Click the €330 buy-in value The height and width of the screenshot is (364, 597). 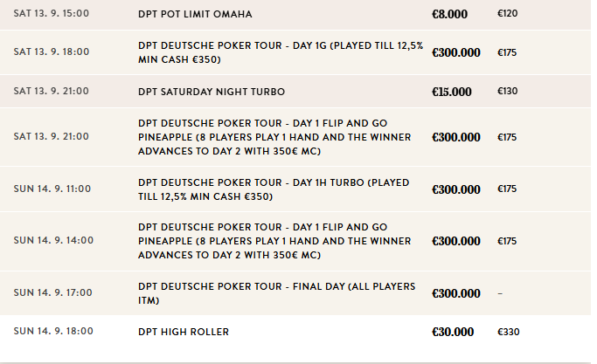pos(508,332)
